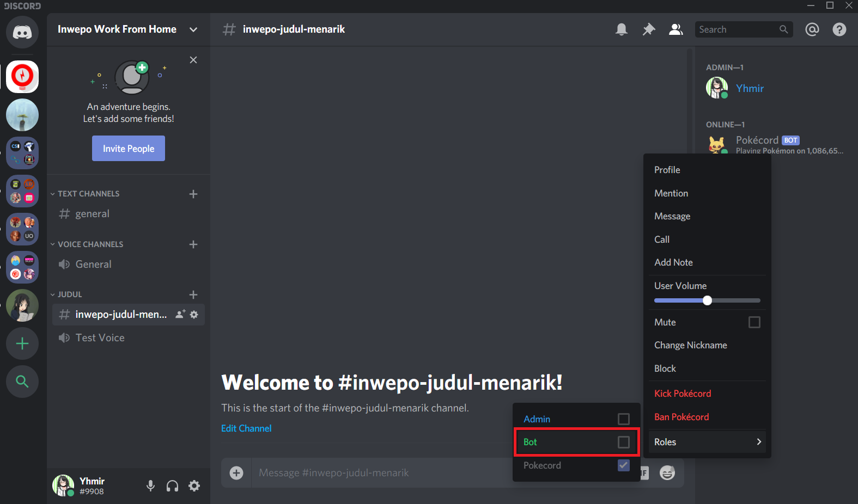858x504 pixels.
Task: Create invite icon for inwepo-judul-menarik channel
Action: pyautogui.click(x=180, y=314)
